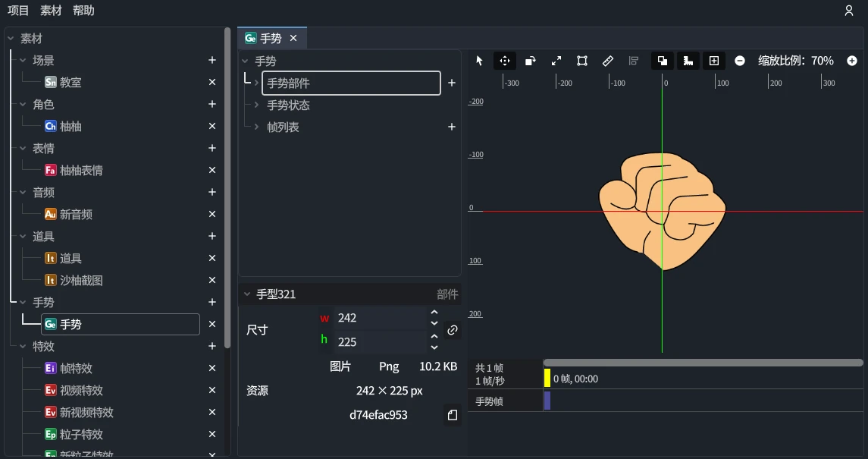Delete 新音频 item
The height and width of the screenshot is (459, 868).
click(x=212, y=214)
